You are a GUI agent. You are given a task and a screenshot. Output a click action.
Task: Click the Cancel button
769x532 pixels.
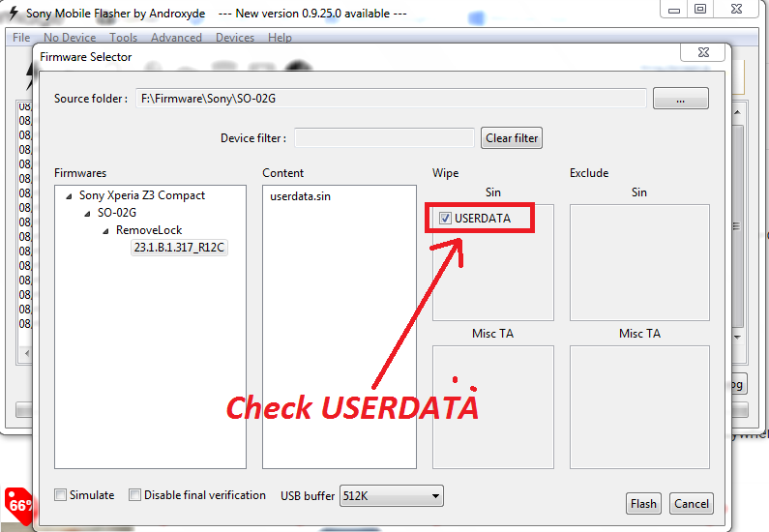[691, 504]
